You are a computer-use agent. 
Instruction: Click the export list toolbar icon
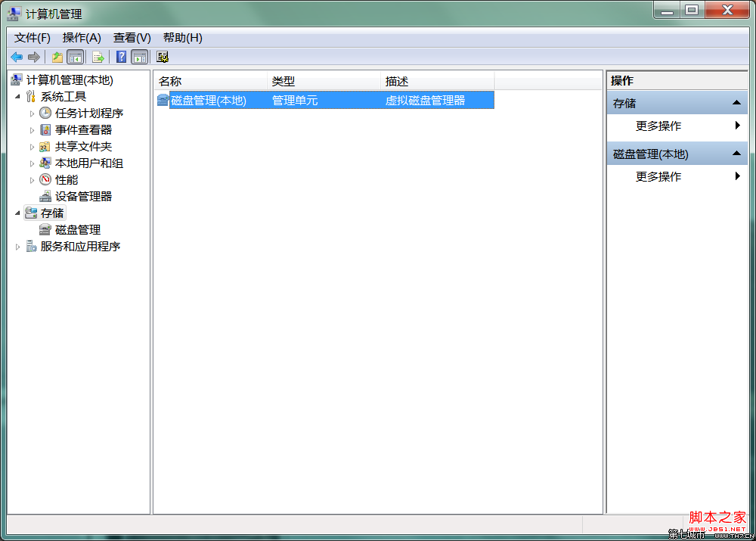[98, 57]
